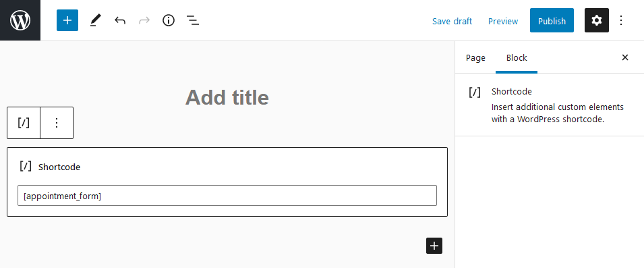644x268 pixels.
Task: Close the settings sidebar
Action: tap(625, 57)
